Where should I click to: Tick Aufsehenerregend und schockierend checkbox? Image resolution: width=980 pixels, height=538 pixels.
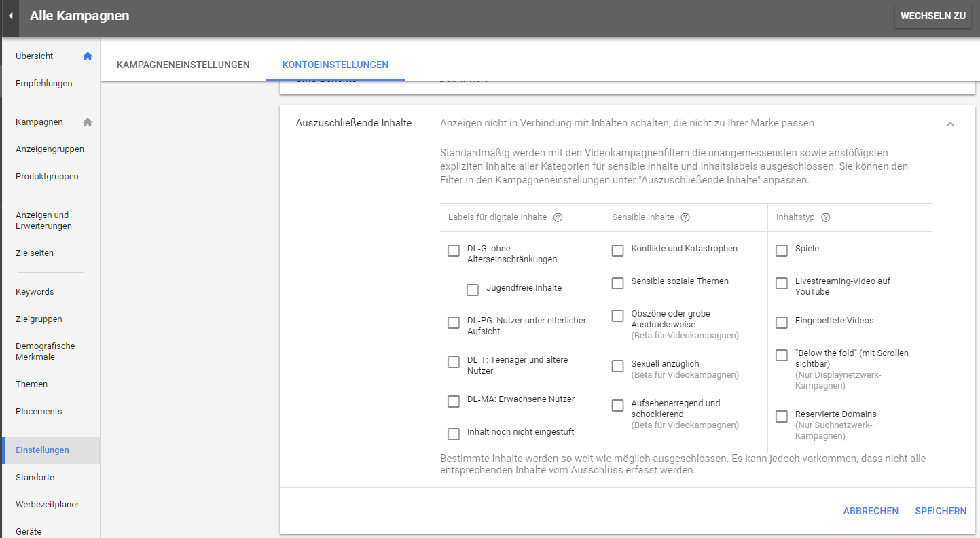pos(617,406)
